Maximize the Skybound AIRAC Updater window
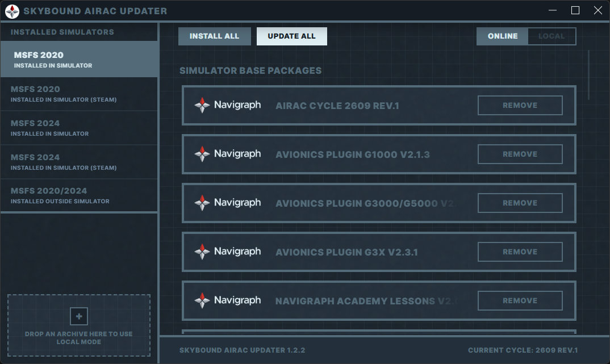The image size is (610, 364). [x=575, y=10]
